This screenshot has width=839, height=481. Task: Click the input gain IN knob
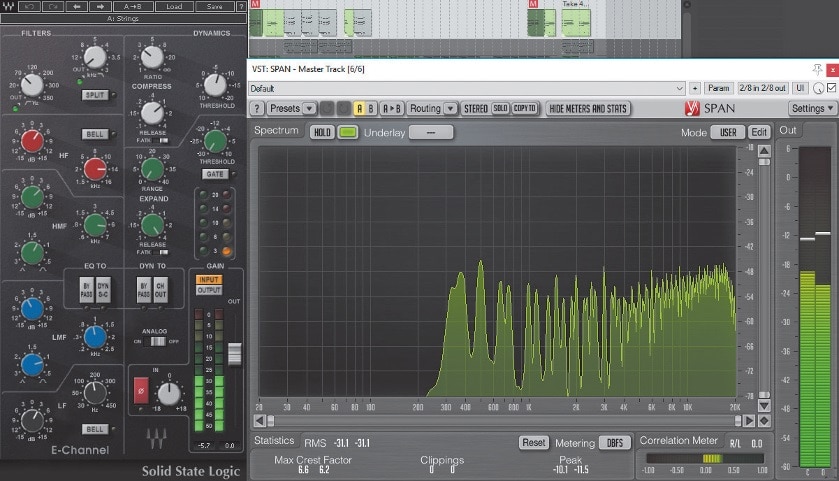(x=169, y=394)
